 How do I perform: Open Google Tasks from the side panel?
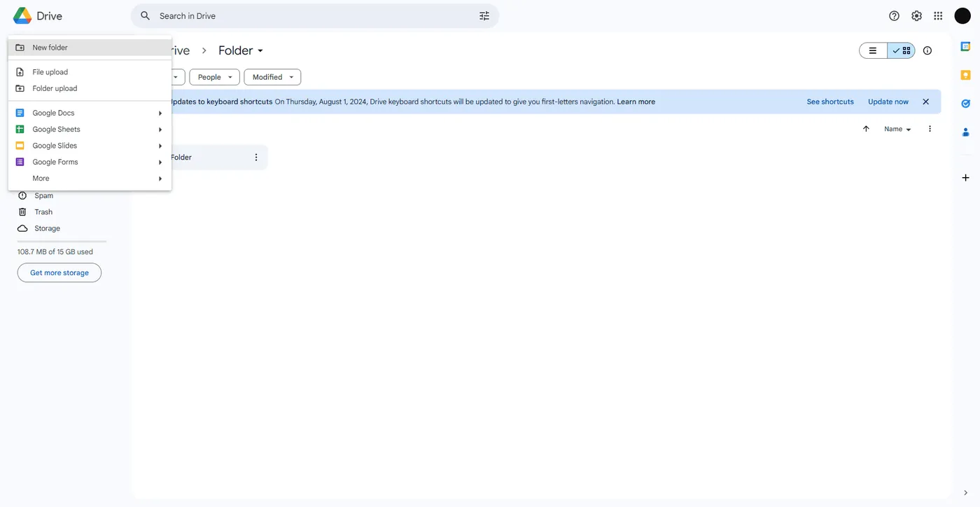click(x=965, y=104)
